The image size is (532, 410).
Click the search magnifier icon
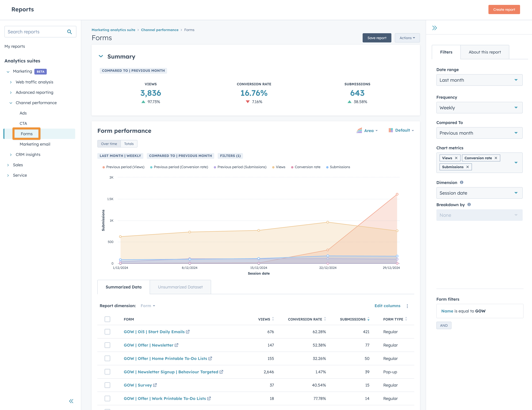point(69,32)
